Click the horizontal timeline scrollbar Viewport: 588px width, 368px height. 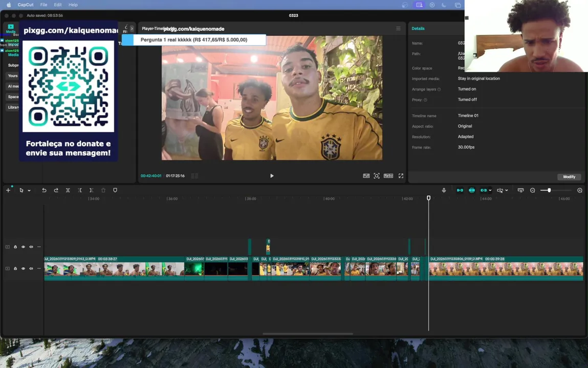point(308,334)
